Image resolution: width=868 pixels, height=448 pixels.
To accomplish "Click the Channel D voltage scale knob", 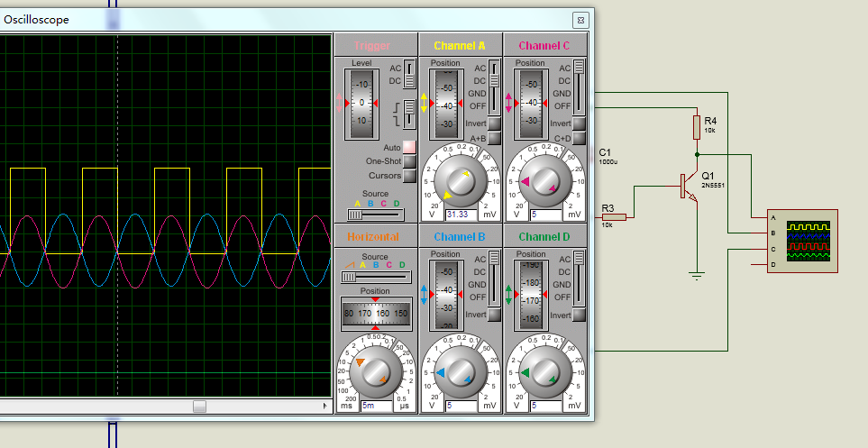I will [x=545, y=370].
